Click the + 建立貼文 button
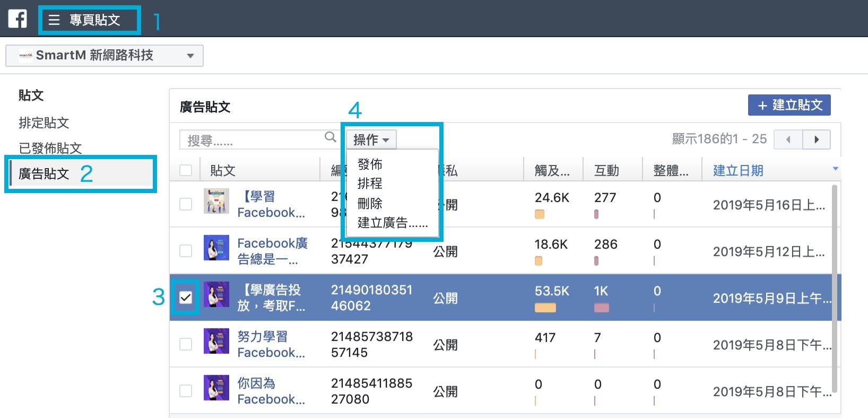 pos(789,105)
